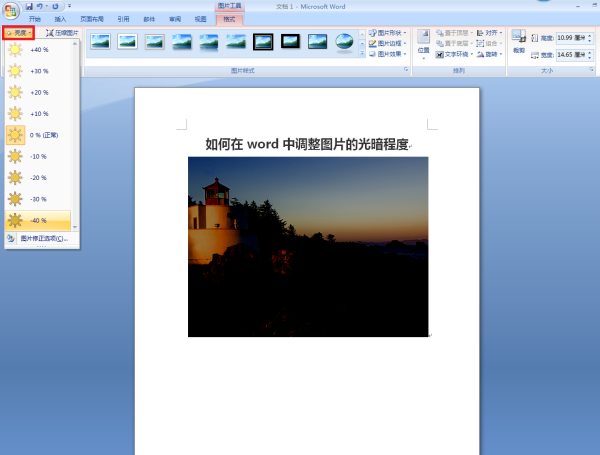
Task: Apply -40 % brightness from the list
Action: pyautogui.click(x=38, y=220)
